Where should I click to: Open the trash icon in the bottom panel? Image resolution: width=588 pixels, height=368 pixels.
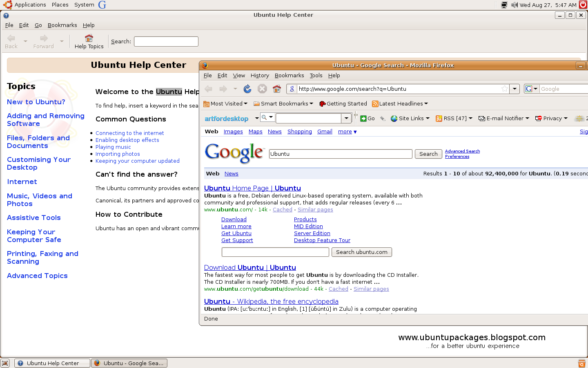[582, 363]
